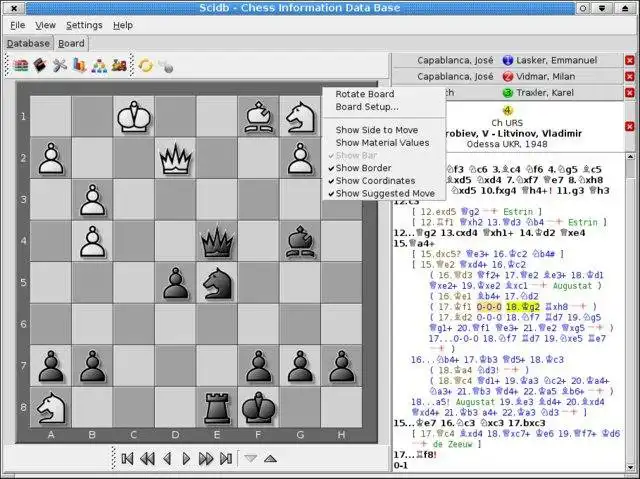640x479 pixels.
Task: Open the Settings menu
Action: [x=84, y=25]
